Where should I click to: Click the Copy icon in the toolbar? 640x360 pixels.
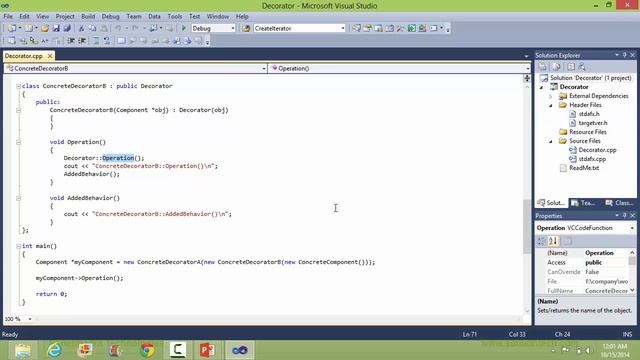click(93, 28)
